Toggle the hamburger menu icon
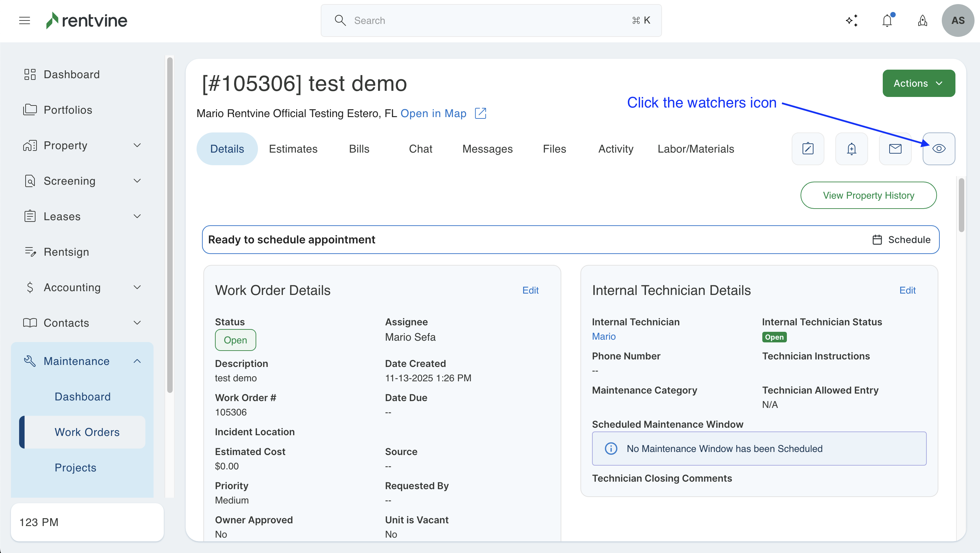The height and width of the screenshot is (553, 980). click(24, 20)
